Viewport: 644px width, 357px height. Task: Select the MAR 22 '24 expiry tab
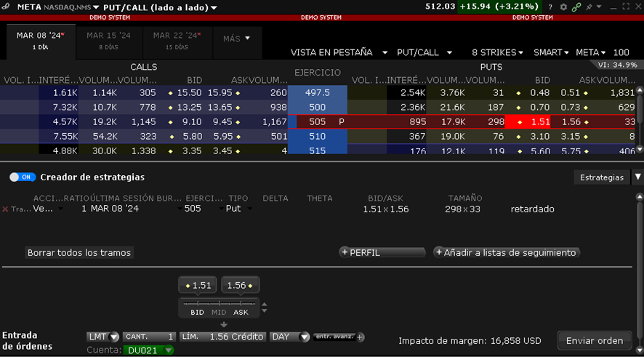(177, 39)
